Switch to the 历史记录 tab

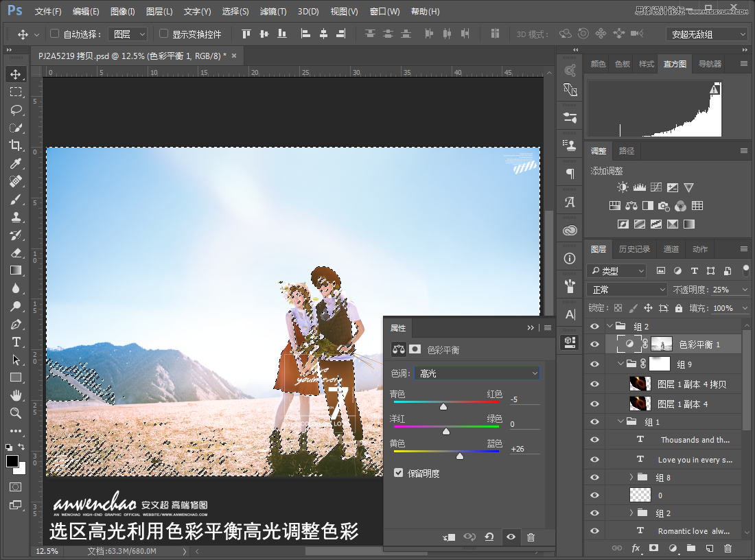[634, 249]
